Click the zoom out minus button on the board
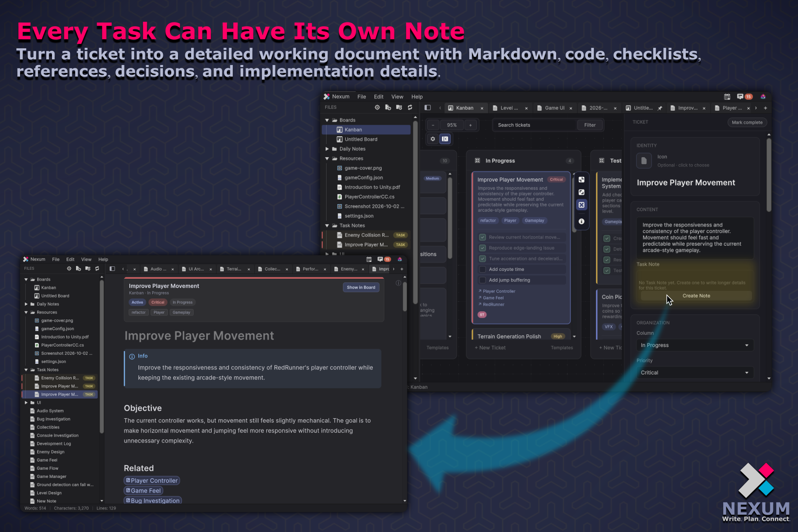This screenshot has width=798, height=532. coord(433,125)
